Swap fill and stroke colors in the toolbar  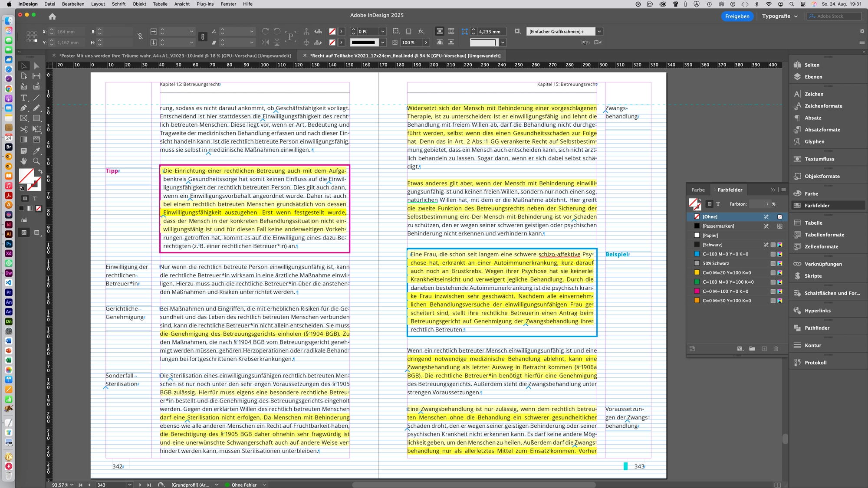[x=39, y=171]
